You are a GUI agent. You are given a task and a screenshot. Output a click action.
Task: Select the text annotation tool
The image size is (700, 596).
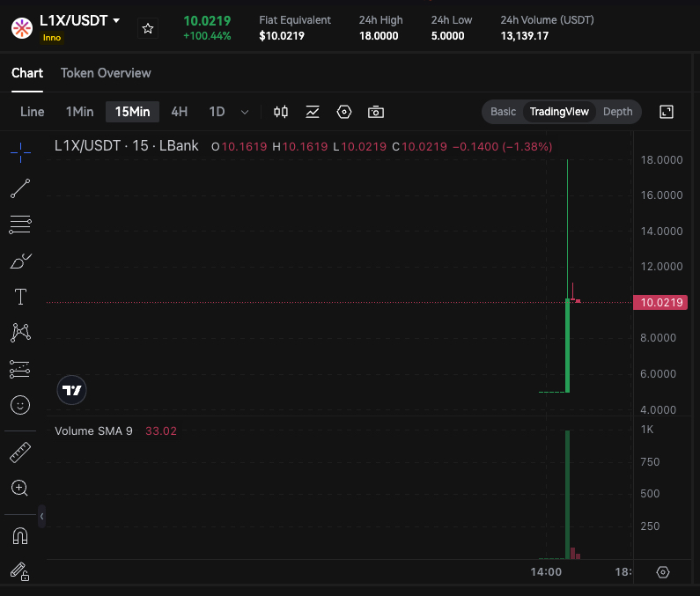(x=20, y=297)
